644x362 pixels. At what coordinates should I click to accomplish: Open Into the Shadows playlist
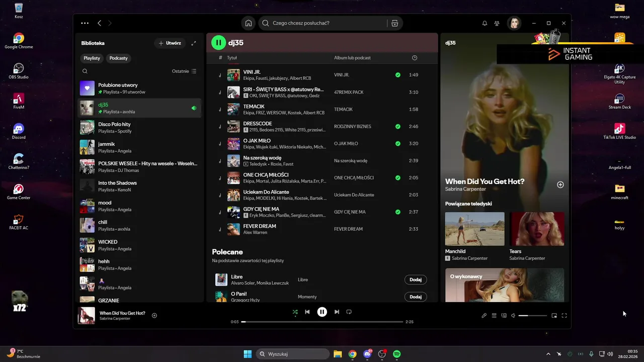(139, 187)
